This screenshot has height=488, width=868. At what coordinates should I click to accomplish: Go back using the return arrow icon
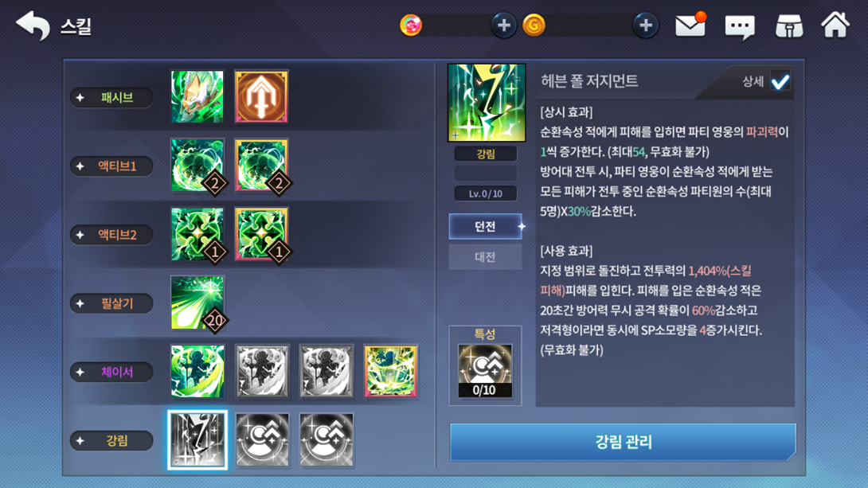click(x=33, y=25)
